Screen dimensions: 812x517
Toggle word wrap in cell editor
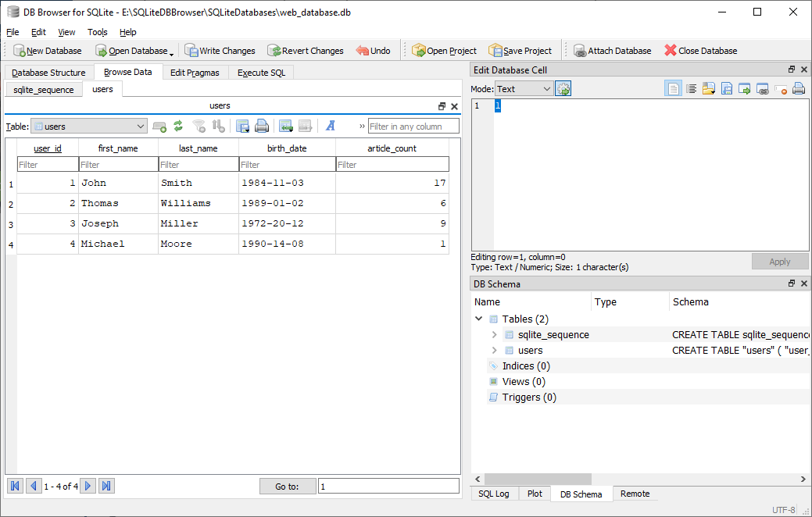coord(691,89)
